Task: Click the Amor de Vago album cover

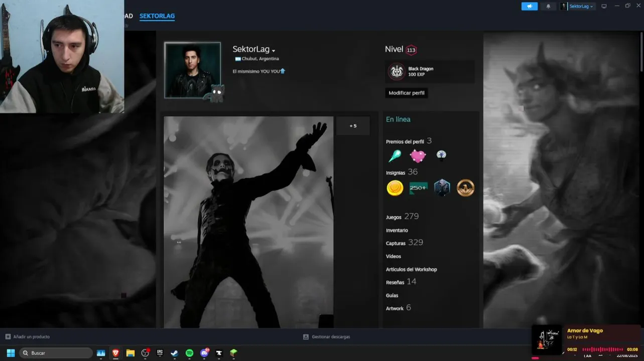Action: [x=547, y=339]
